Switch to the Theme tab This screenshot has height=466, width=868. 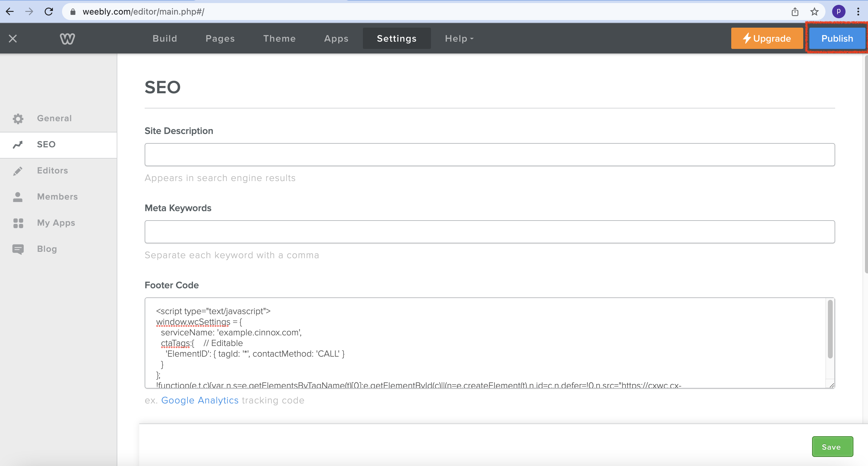279,39
